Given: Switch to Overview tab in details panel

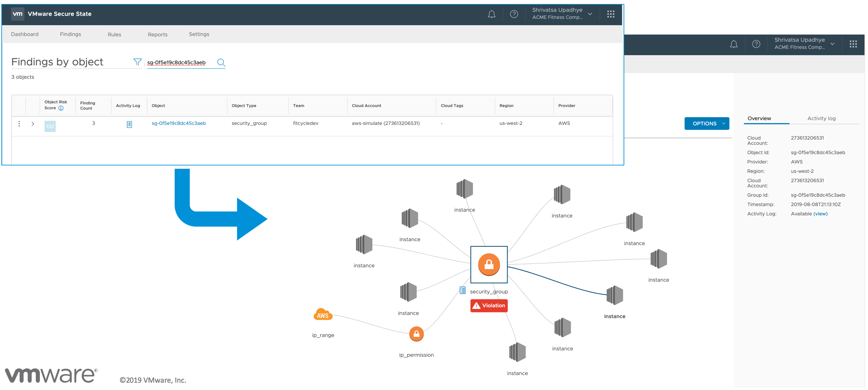Looking at the screenshot, I should point(759,119).
